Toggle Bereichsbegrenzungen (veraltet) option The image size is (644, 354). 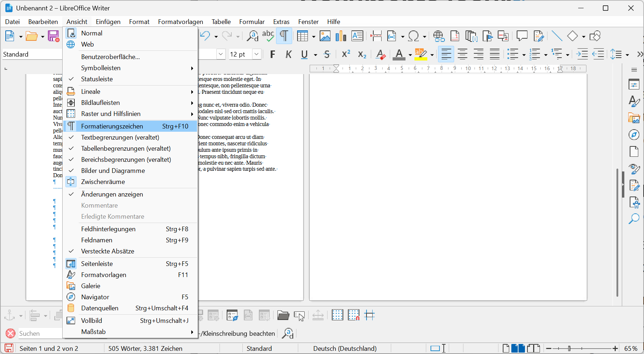click(130, 160)
